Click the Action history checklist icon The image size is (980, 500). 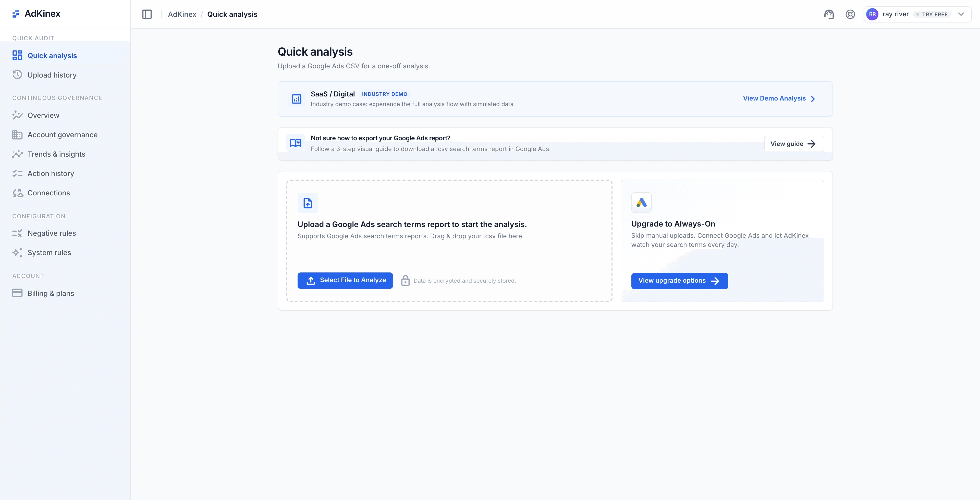[x=17, y=173]
